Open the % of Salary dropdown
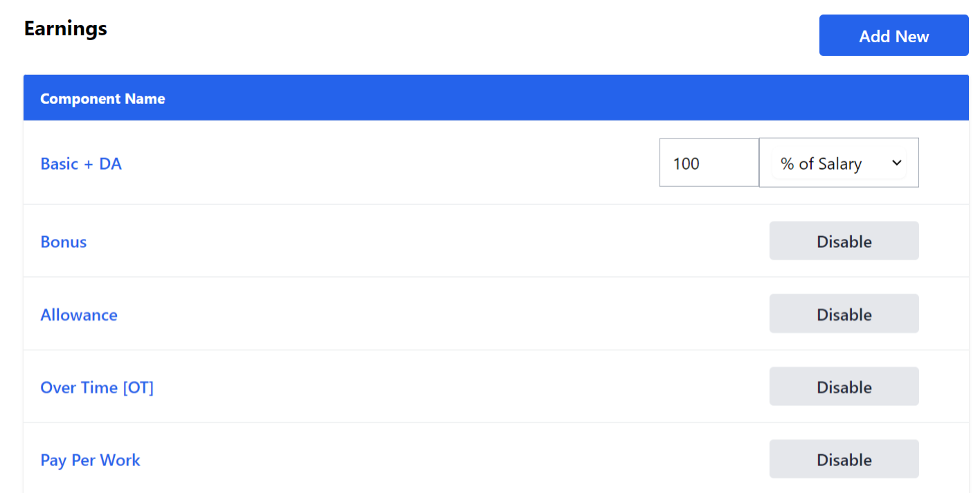 (x=831, y=164)
